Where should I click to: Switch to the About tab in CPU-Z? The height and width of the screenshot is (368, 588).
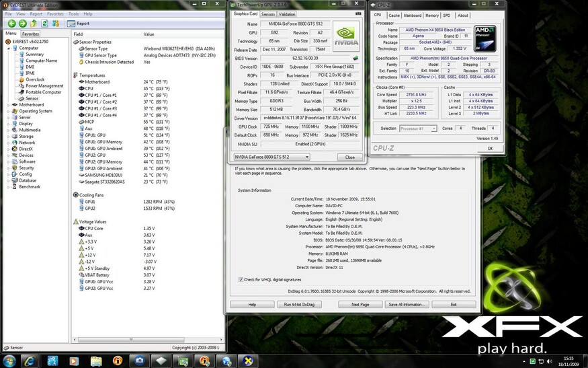463,15
